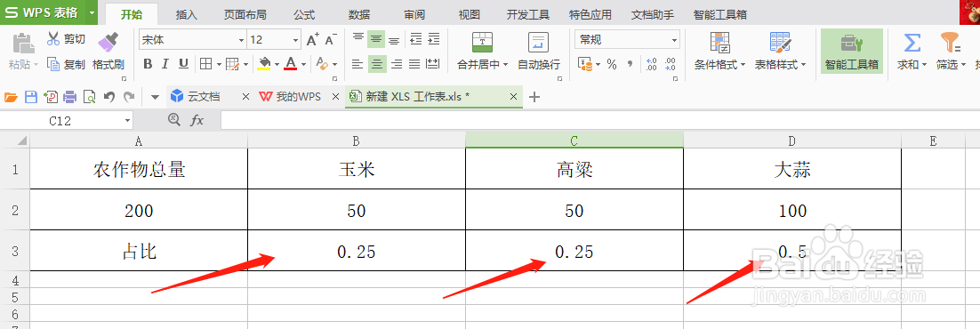Open the font name dropdown 宋体

coord(241,40)
